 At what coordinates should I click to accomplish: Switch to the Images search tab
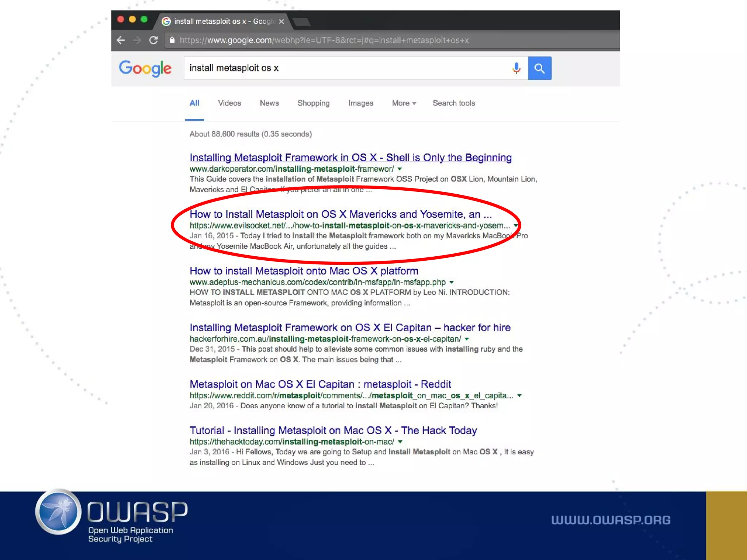[x=360, y=103]
